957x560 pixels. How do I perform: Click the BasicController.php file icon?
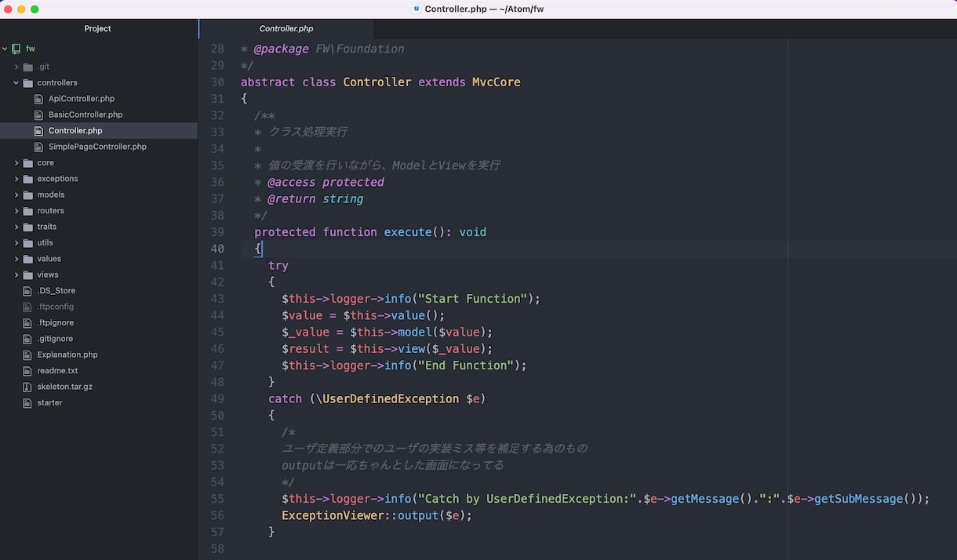[x=39, y=115]
